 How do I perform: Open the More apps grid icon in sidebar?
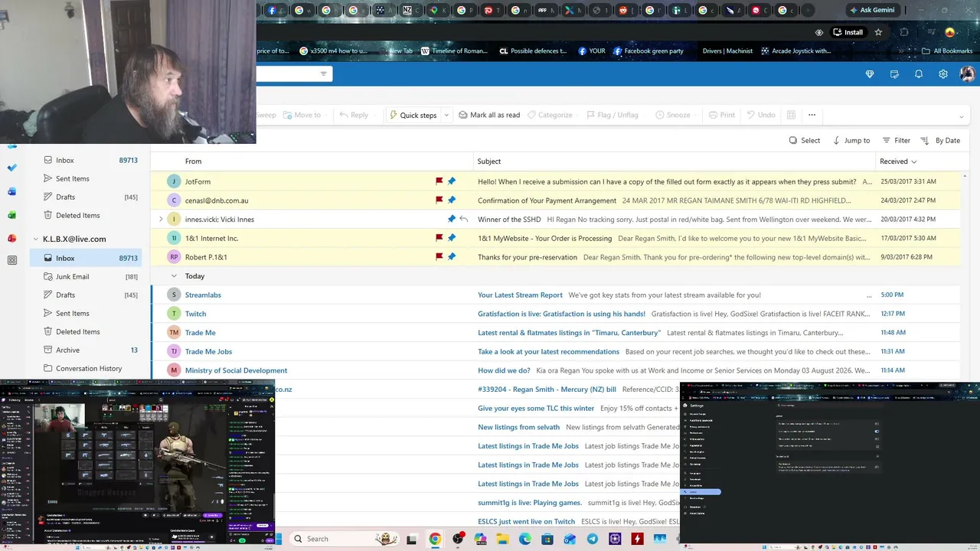point(12,260)
